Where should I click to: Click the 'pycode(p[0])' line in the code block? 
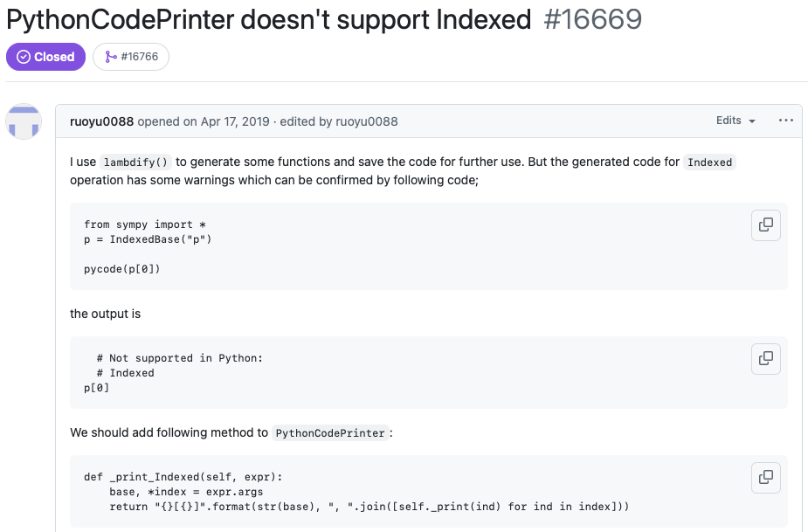pos(122,269)
